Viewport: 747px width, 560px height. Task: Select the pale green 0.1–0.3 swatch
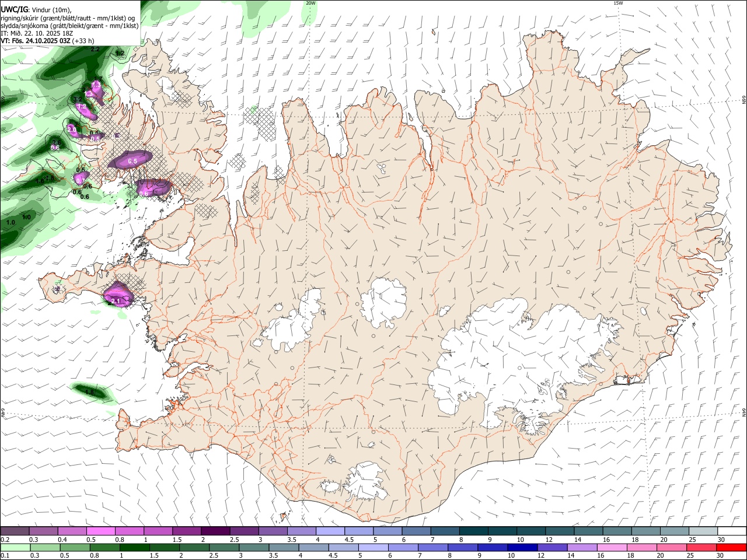click(15, 547)
